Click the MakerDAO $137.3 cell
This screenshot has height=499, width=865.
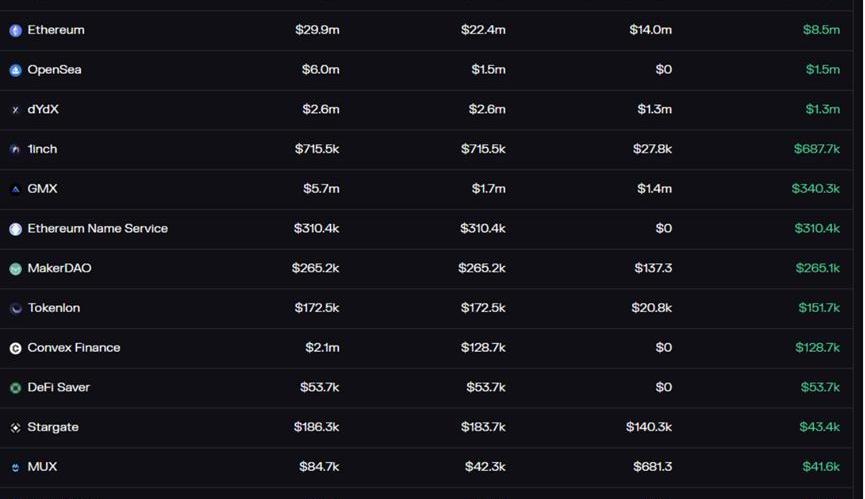point(652,268)
